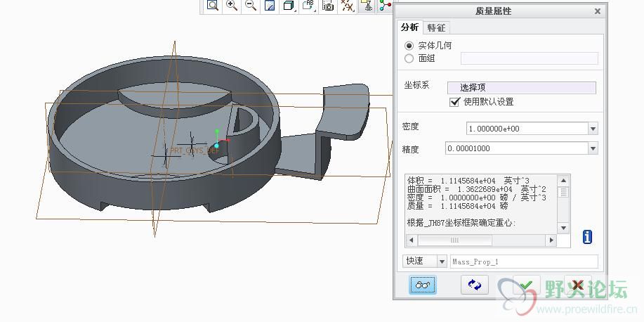This screenshot has width=644, height=322.
Task: Switch to the 特征 tab
Action: coord(436,27)
